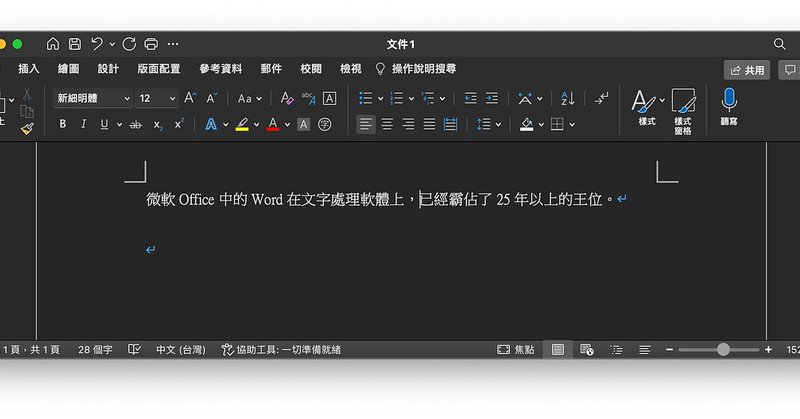
Task: Increase font size
Action: (190, 98)
